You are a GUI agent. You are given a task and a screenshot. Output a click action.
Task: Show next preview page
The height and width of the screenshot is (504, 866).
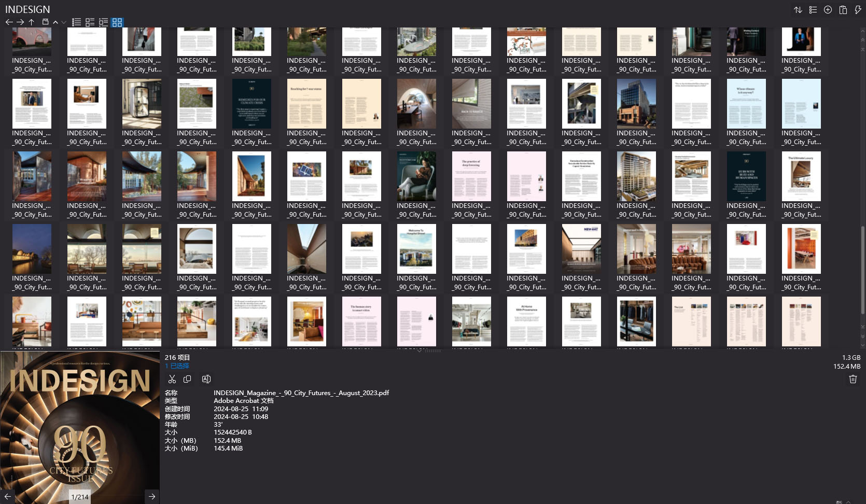click(152, 496)
